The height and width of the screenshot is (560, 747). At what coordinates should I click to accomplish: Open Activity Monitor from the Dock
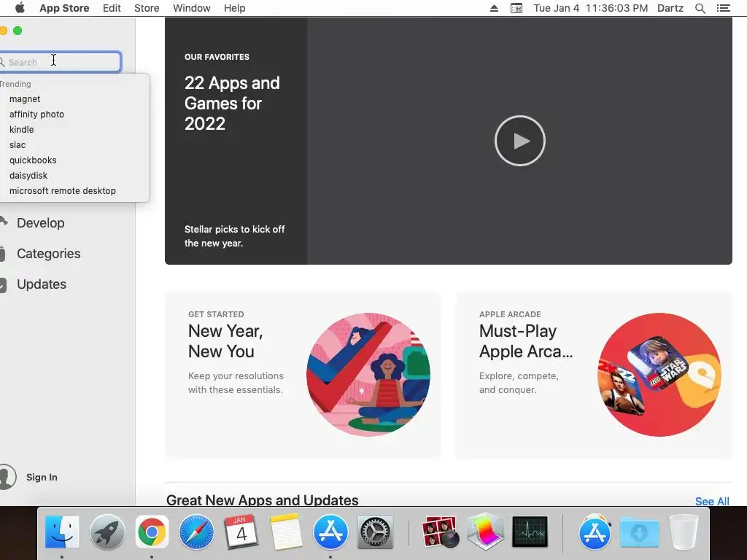click(530, 532)
